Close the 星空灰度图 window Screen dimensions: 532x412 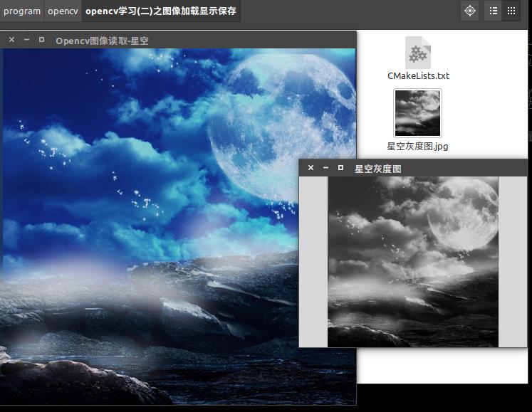(x=311, y=167)
